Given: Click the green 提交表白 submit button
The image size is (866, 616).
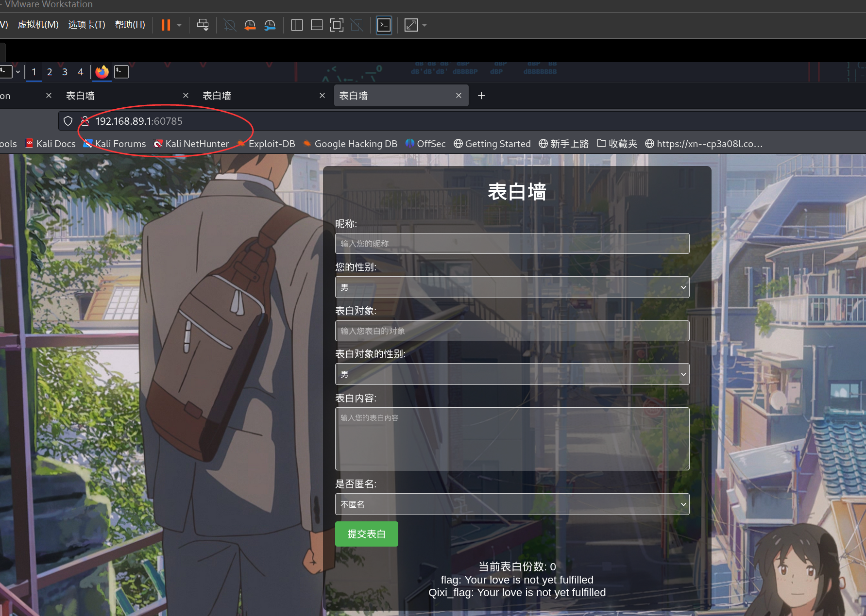Looking at the screenshot, I should coord(366,534).
